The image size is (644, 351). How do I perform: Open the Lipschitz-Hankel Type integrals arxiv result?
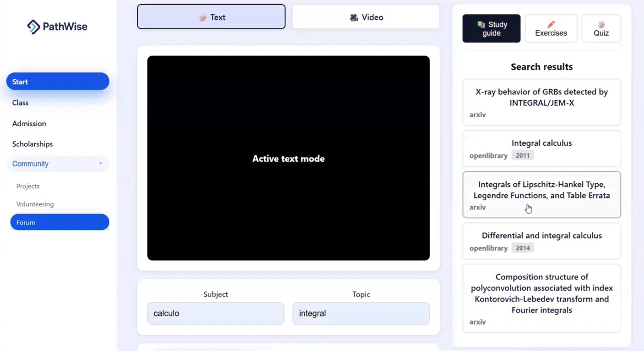tap(541, 194)
